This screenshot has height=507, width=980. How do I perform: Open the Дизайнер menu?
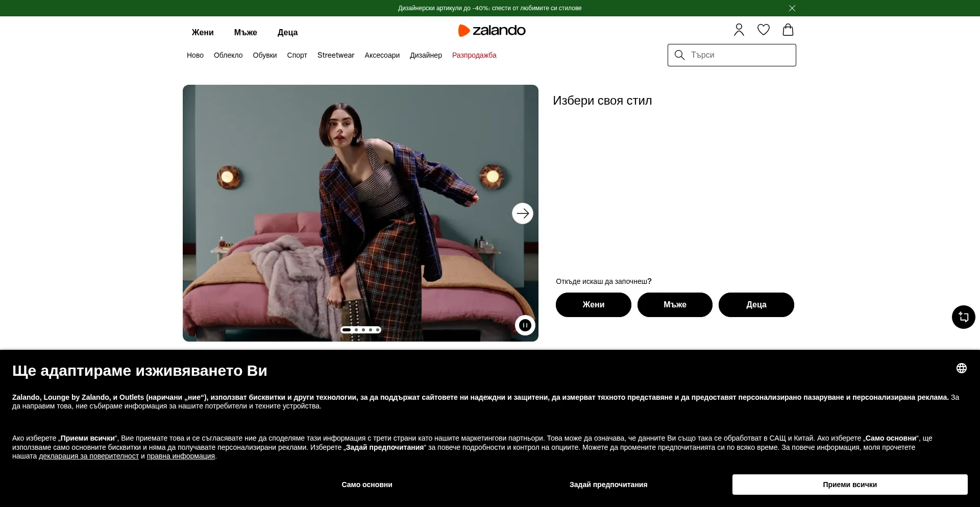pos(426,55)
